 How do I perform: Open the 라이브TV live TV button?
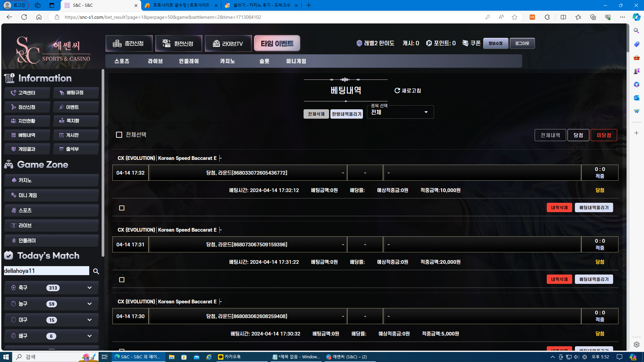(228, 44)
